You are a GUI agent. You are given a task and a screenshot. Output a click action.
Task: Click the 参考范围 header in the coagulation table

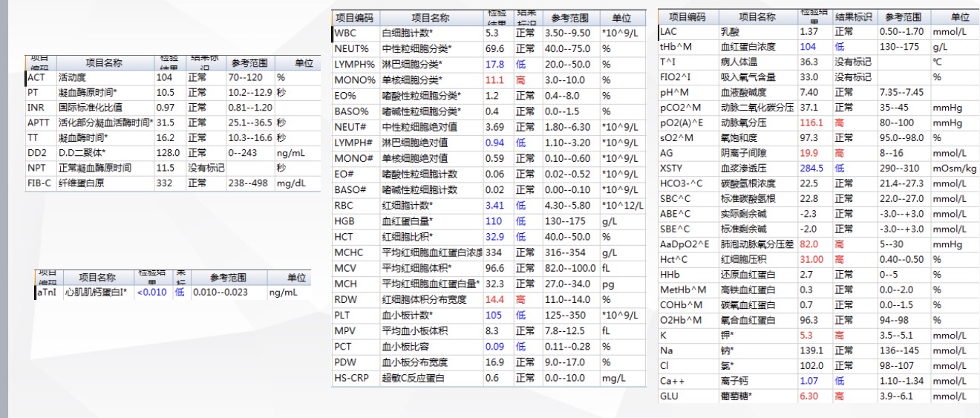pyautogui.click(x=249, y=63)
